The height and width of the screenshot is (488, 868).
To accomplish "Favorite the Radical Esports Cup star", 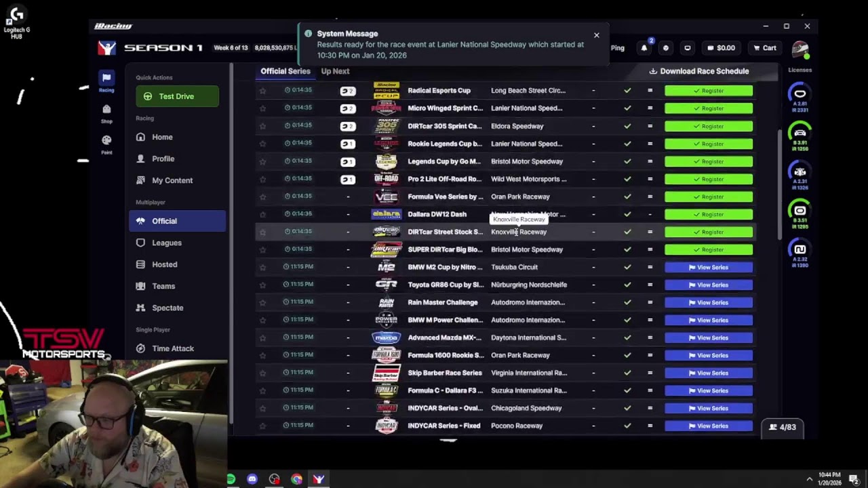I will [x=262, y=90].
